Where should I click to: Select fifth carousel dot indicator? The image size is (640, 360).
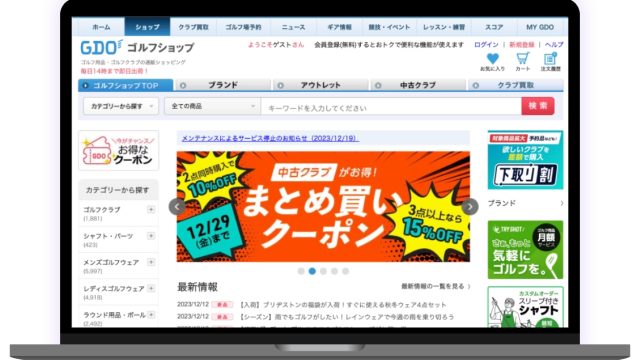point(345,271)
